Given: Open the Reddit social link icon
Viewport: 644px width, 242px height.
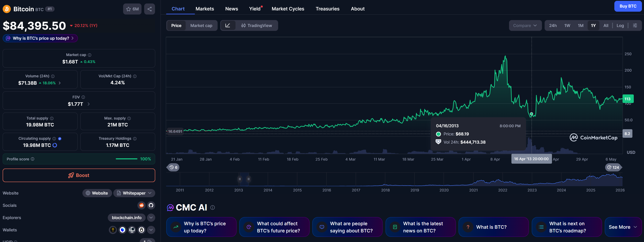Looking at the screenshot, I should [142, 205].
